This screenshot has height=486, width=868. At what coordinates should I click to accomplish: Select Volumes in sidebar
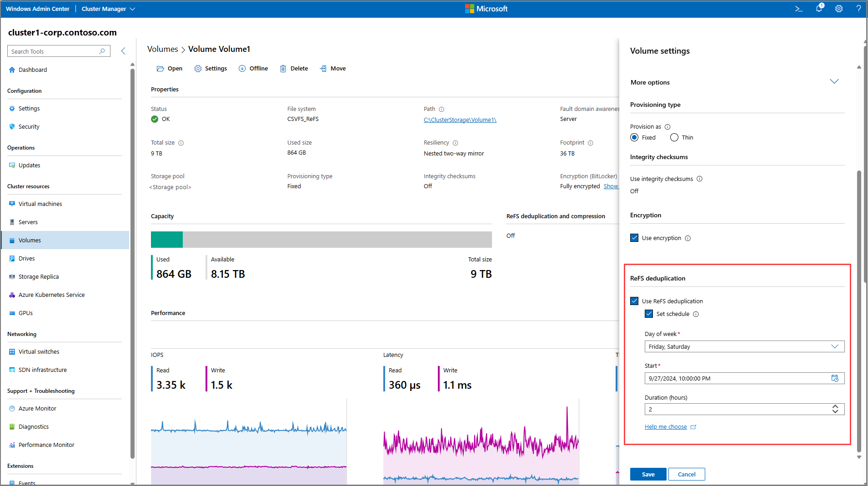click(65, 240)
